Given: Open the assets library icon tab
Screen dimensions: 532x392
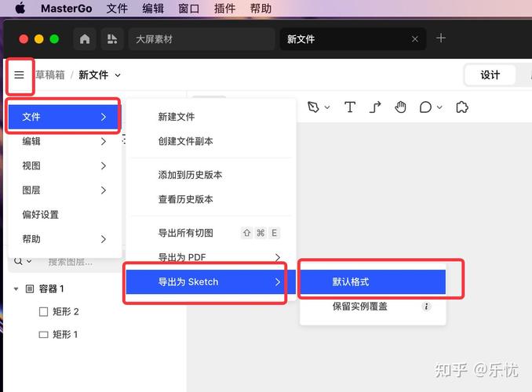Looking at the screenshot, I should pos(112,39).
